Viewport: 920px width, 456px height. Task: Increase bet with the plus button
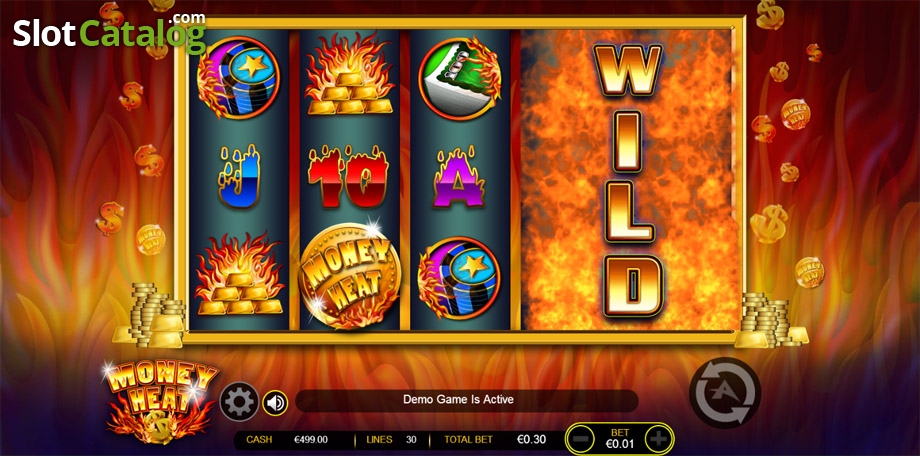tap(659, 440)
